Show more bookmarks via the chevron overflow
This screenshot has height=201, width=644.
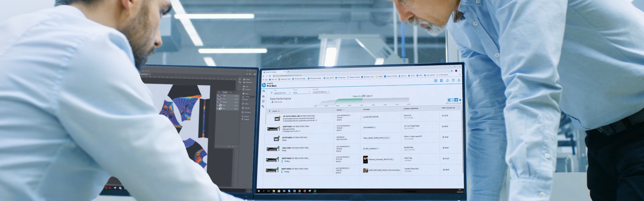460,74
